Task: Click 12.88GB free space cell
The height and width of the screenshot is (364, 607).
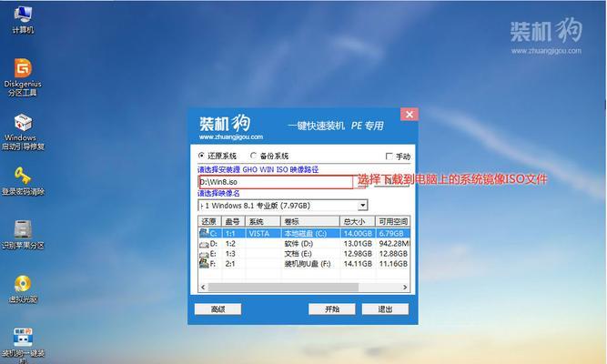Action: tap(393, 254)
